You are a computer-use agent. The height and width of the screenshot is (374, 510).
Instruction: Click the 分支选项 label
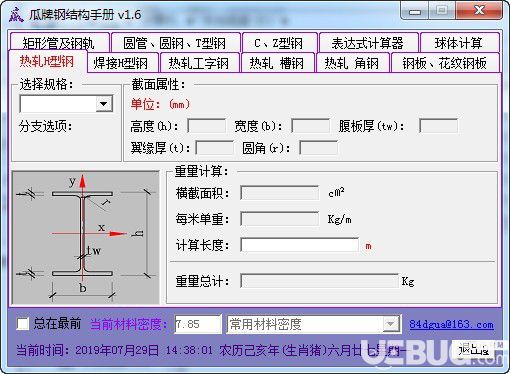[x=46, y=126]
